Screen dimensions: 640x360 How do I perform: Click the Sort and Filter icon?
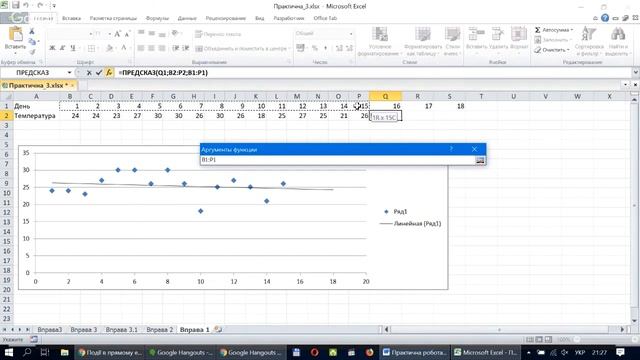(589, 33)
